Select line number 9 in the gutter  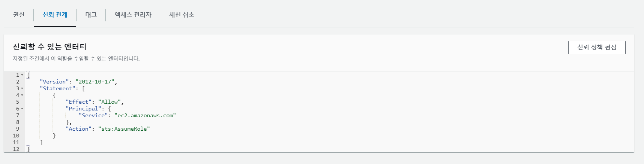[17, 129]
